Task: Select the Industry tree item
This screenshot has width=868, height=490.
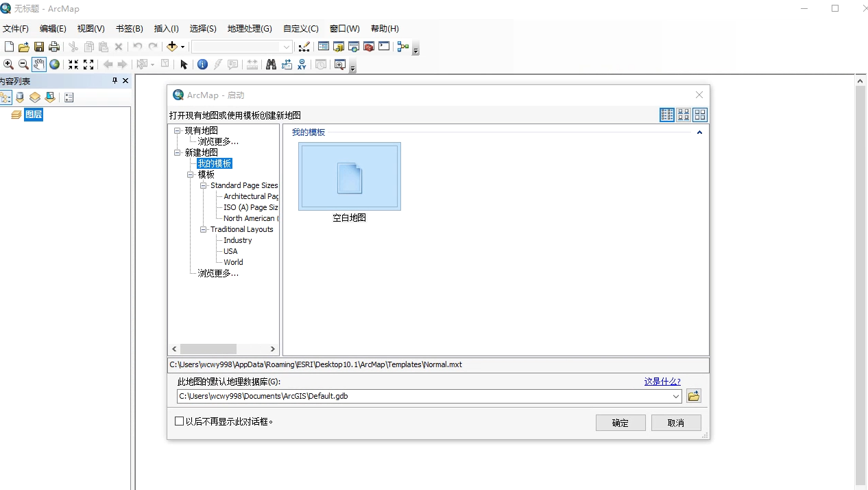Action: pos(238,240)
